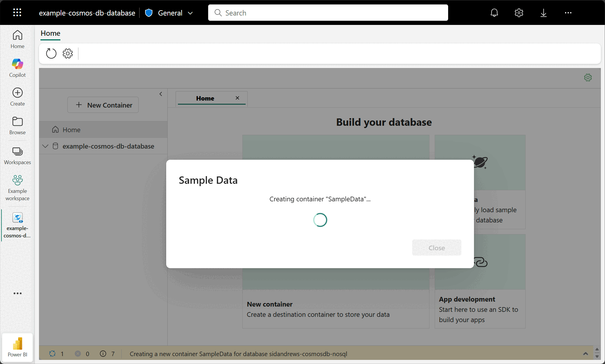Viewport: 605px width, 364px height.
Task: Collapse the resource tree panel chevron
Action: tap(161, 94)
